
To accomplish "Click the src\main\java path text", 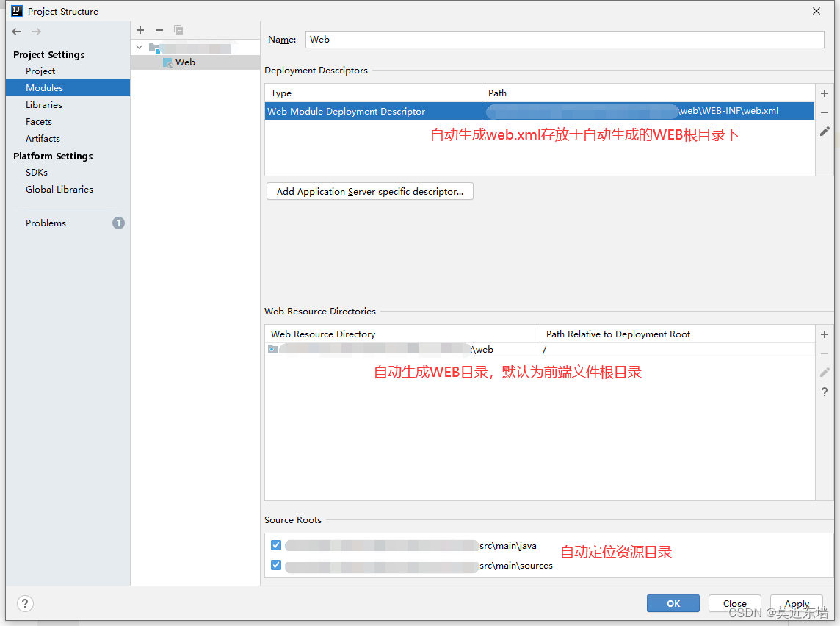I will (507, 546).
